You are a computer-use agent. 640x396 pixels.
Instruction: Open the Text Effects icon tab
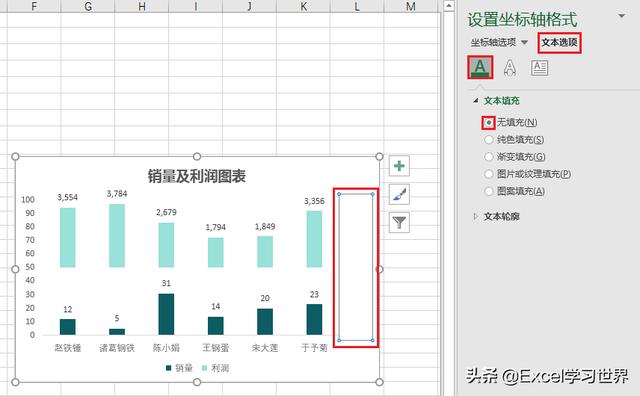click(x=509, y=68)
